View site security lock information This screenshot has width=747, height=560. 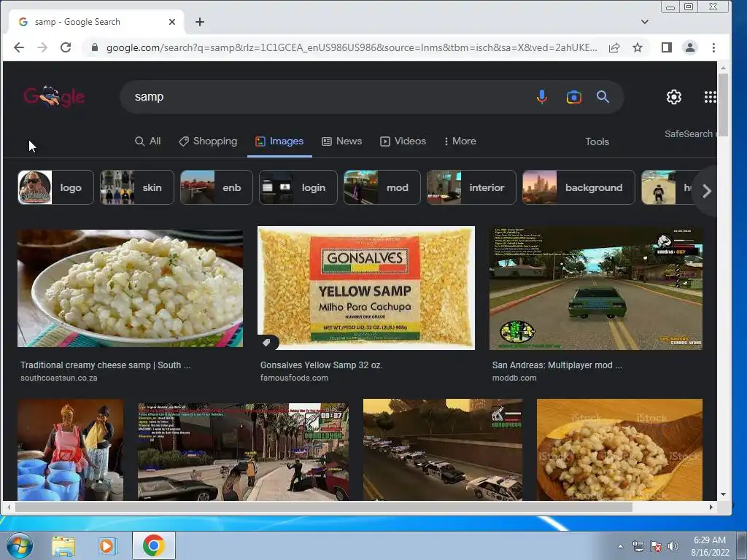(x=95, y=47)
